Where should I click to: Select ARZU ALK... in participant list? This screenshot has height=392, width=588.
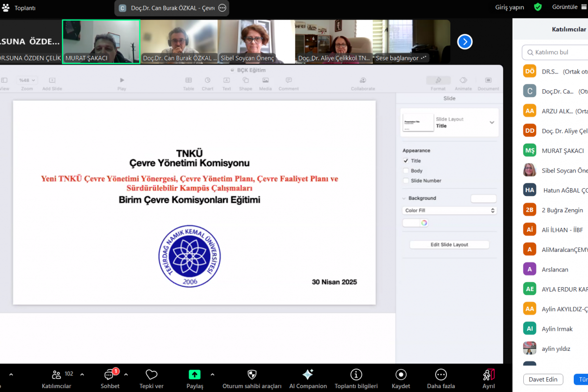[555, 111]
